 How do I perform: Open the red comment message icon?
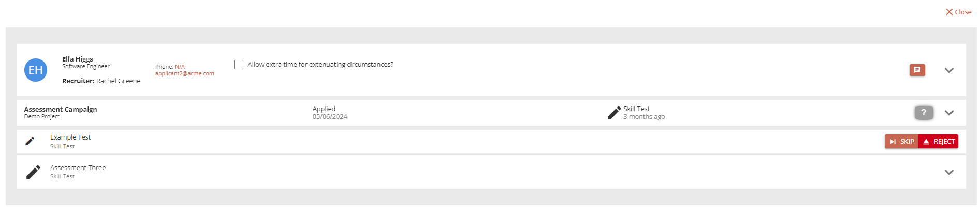pos(917,70)
